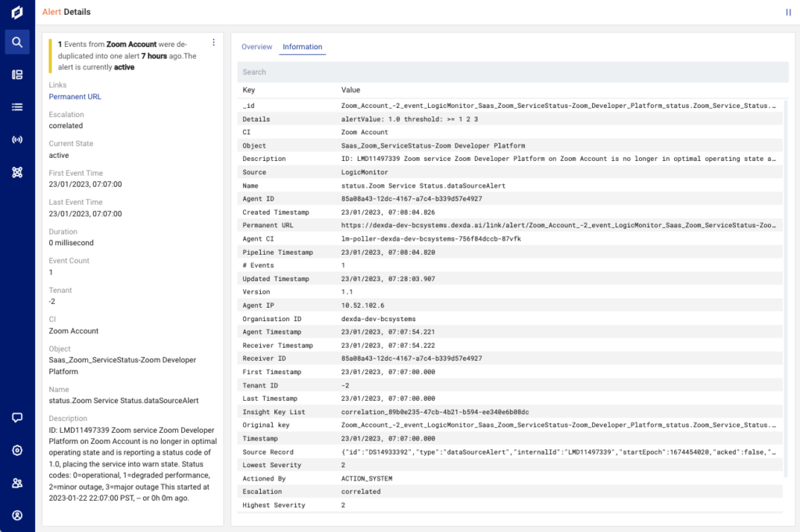
Task: Select the Receiver ID value
Action: [x=412, y=359]
